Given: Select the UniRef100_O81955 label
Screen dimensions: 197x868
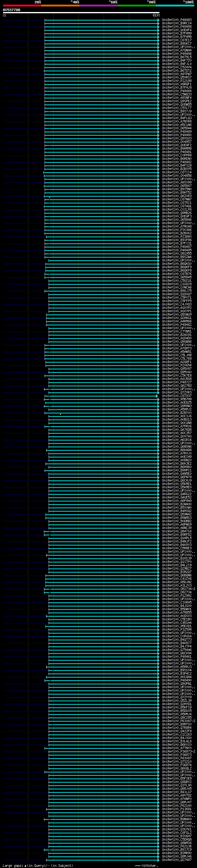Looking at the screenshot, I should click(177, 254).
